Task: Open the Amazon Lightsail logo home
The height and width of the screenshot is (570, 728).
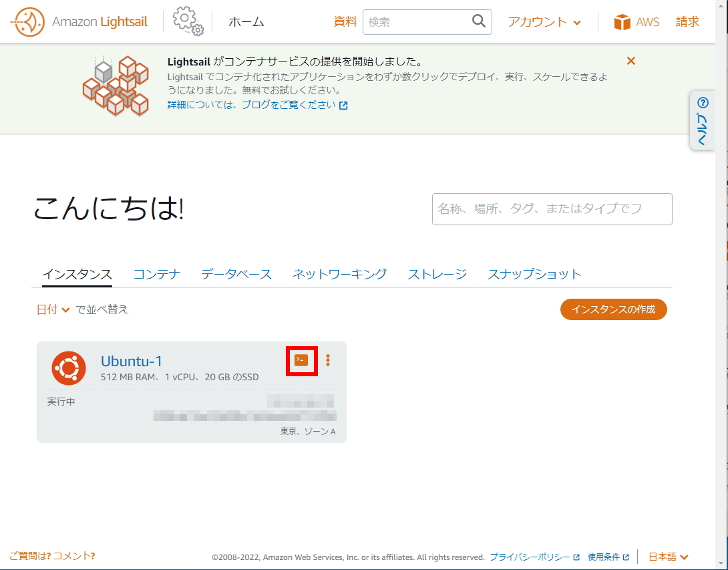Action: 78,21
